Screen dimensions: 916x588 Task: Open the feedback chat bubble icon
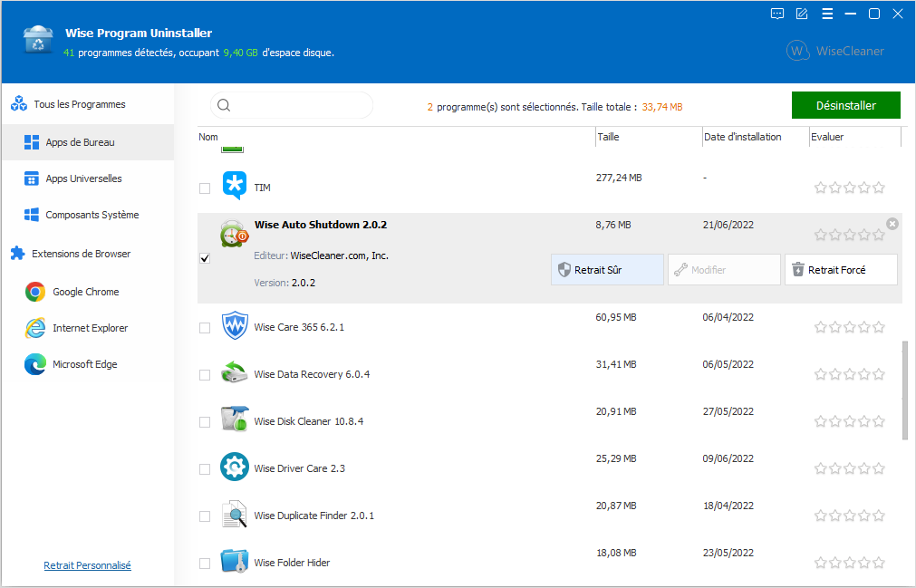point(777,14)
